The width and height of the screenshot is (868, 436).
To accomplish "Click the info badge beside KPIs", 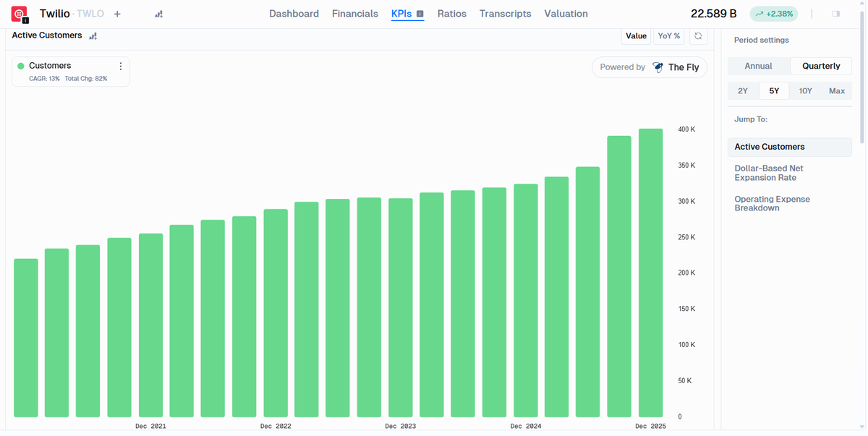I will pyautogui.click(x=420, y=14).
